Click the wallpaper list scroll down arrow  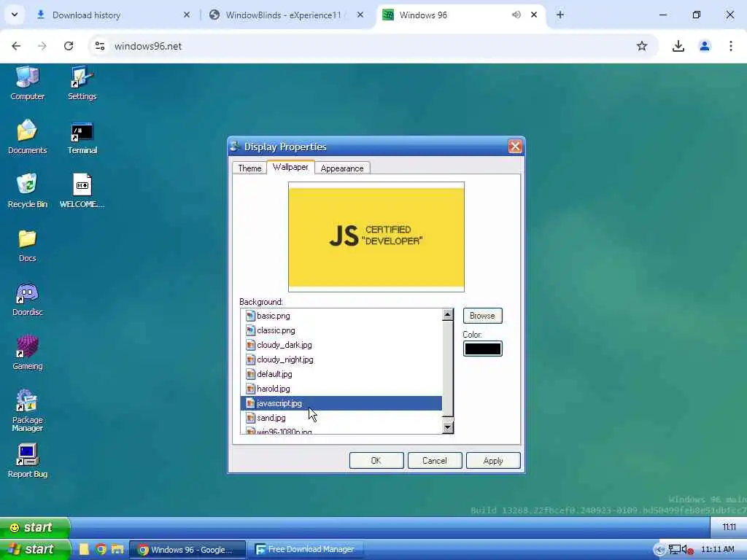(447, 427)
